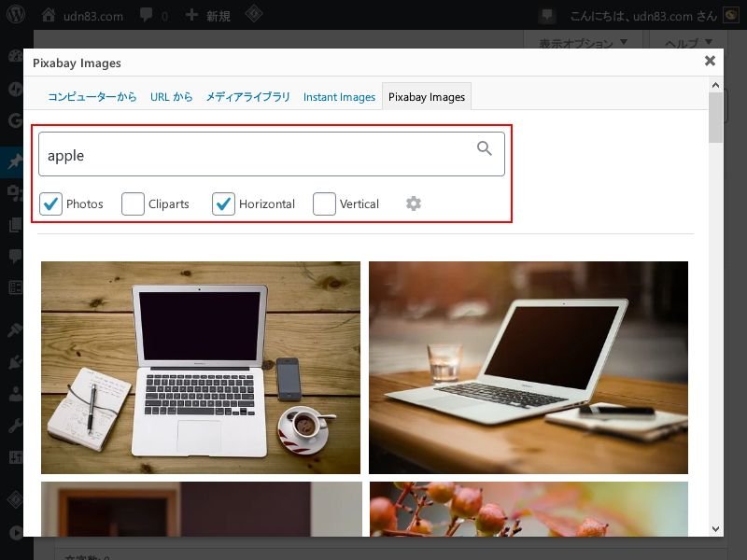The image size is (747, 560).
Task: Switch to the コンピューターから tab
Action: [x=92, y=97]
